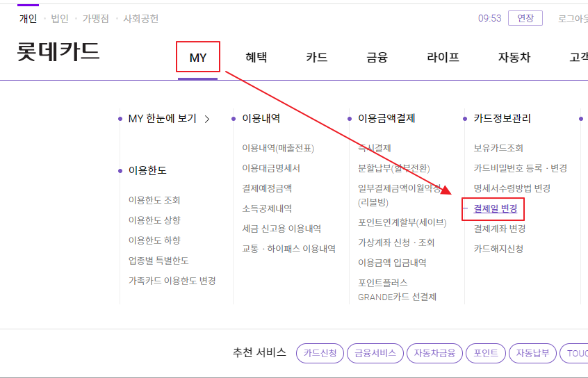Open 이용금액 입금내역
Image resolution: width=588 pixels, height=378 pixels.
tap(392, 263)
